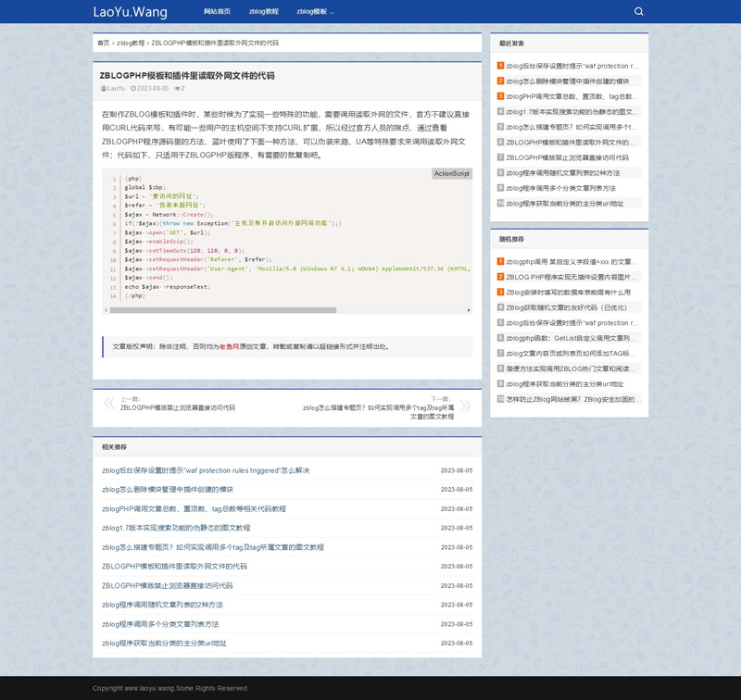Screen dimensions: 741x700
Task: Open 随机推荐 item 4 ZBlog获取随机文章的友好代码
Action: (x=566, y=307)
